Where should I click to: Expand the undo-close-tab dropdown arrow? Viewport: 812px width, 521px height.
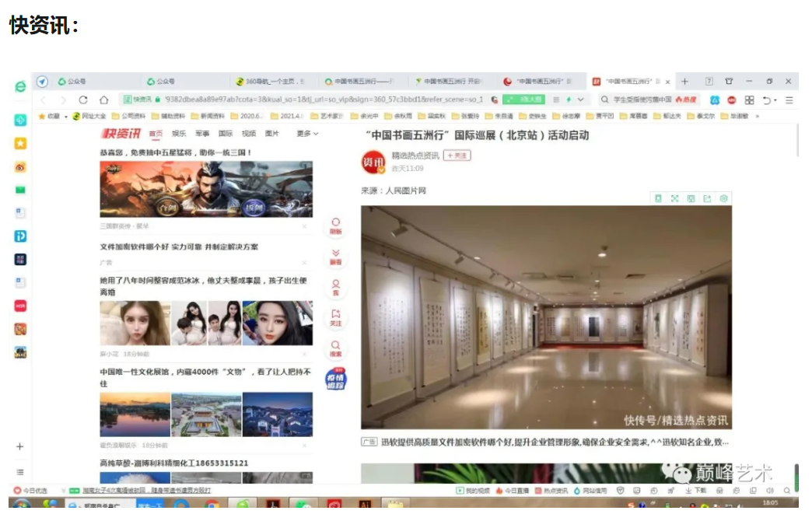pos(775,100)
